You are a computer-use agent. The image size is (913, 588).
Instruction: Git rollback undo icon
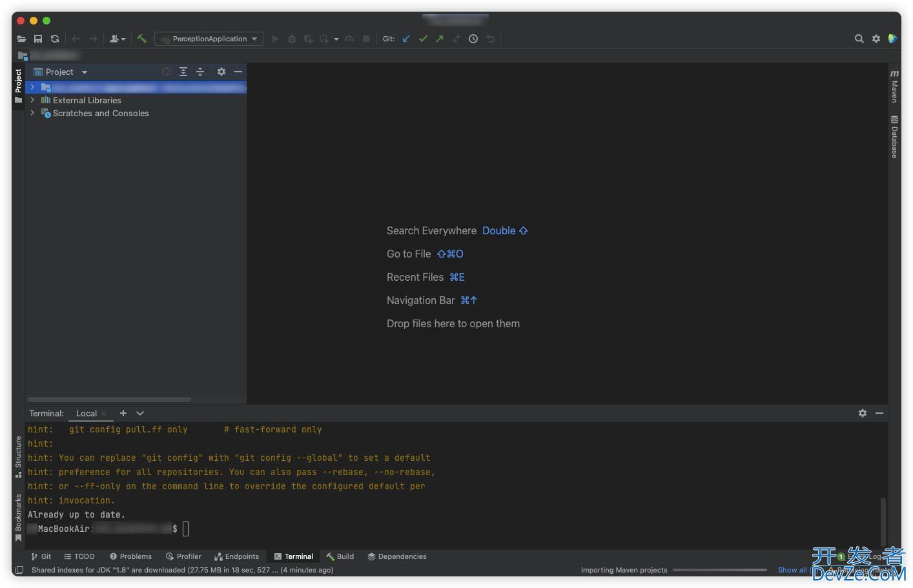[x=491, y=39]
